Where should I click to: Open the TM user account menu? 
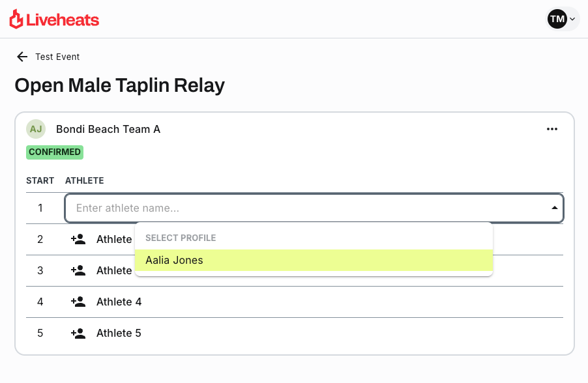coord(557,19)
